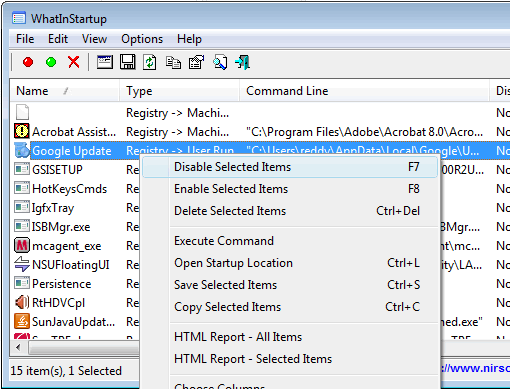Click the green Enable Selected Items toolbar icon
Viewport: 510px width, 389px height.
51,62
